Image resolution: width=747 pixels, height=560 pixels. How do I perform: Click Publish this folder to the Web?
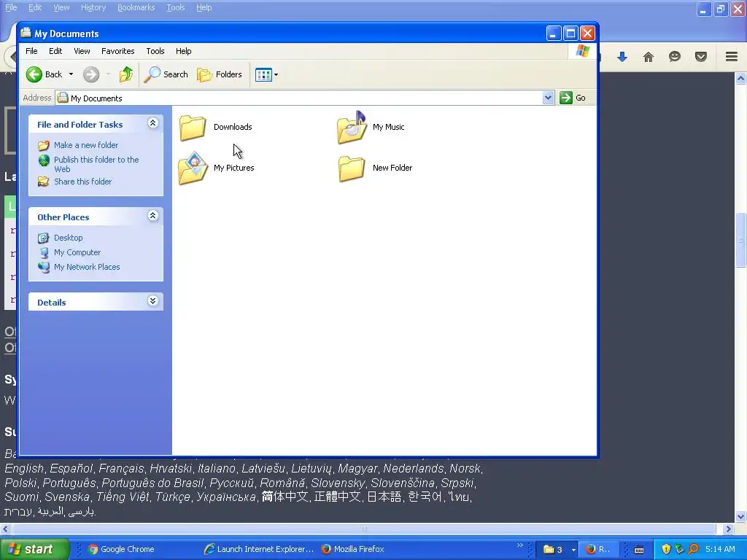coord(96,164)
